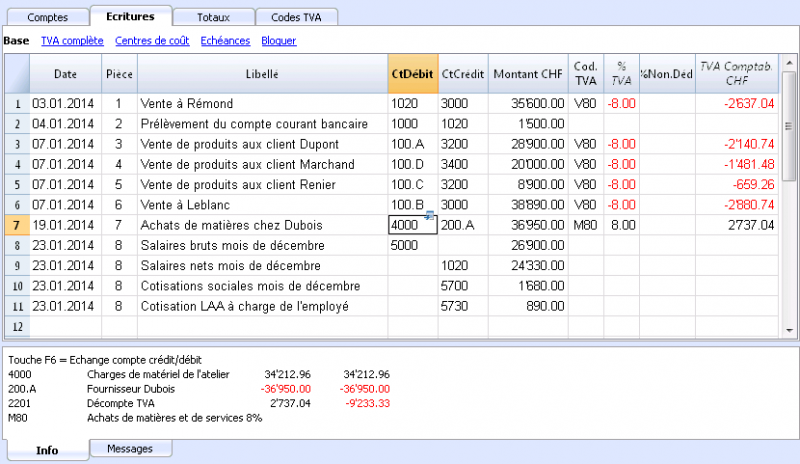800x464 pixels.
Task: Click the credit account cell 5700
Action: (463, 286)
